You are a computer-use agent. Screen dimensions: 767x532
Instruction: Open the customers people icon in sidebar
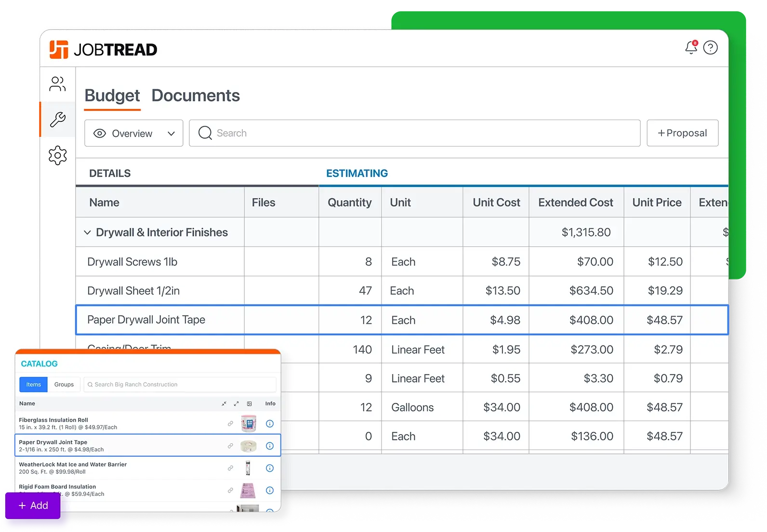pyautogui.click(x=57, y=84)
